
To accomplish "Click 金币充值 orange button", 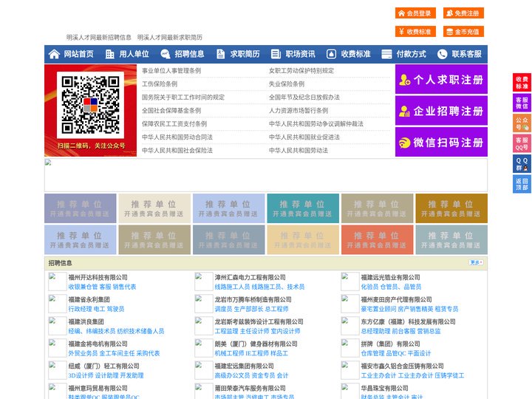I will pos(463,32).
